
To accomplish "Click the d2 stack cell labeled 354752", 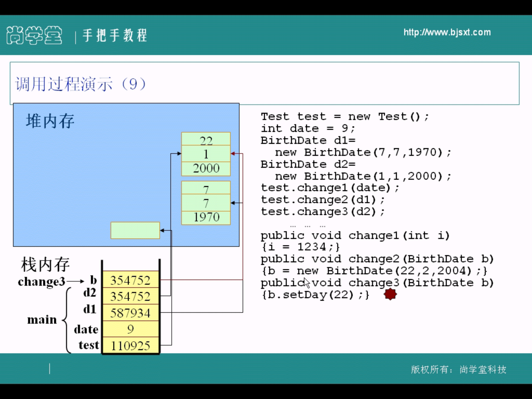I will 131,296.
